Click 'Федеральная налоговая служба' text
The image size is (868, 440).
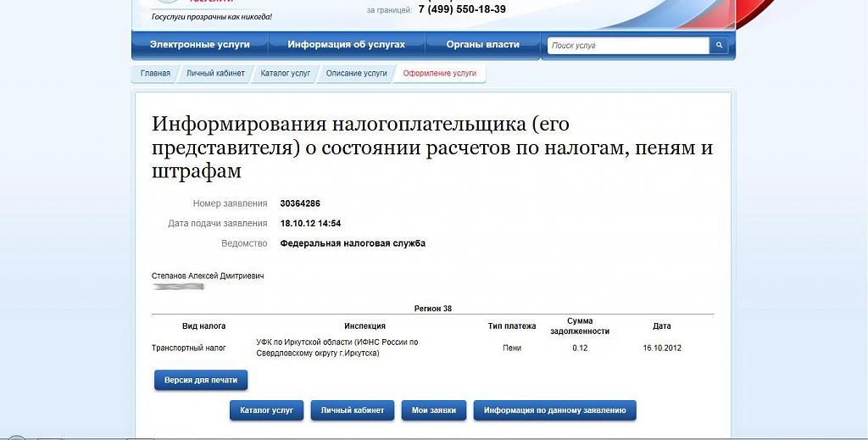coord(353,243)
